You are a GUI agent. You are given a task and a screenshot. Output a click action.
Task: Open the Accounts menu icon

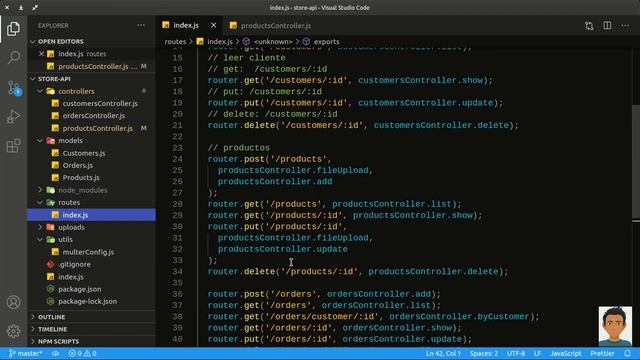point(13,302)
